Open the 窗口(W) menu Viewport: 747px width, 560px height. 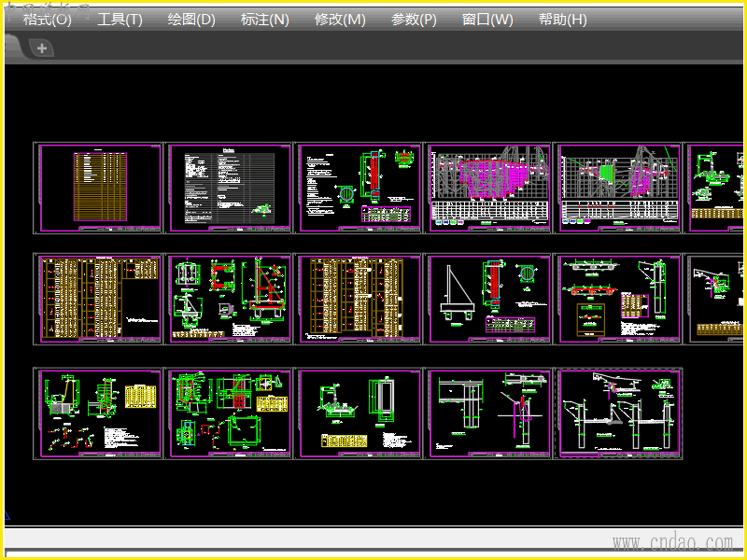coord(487,20)
